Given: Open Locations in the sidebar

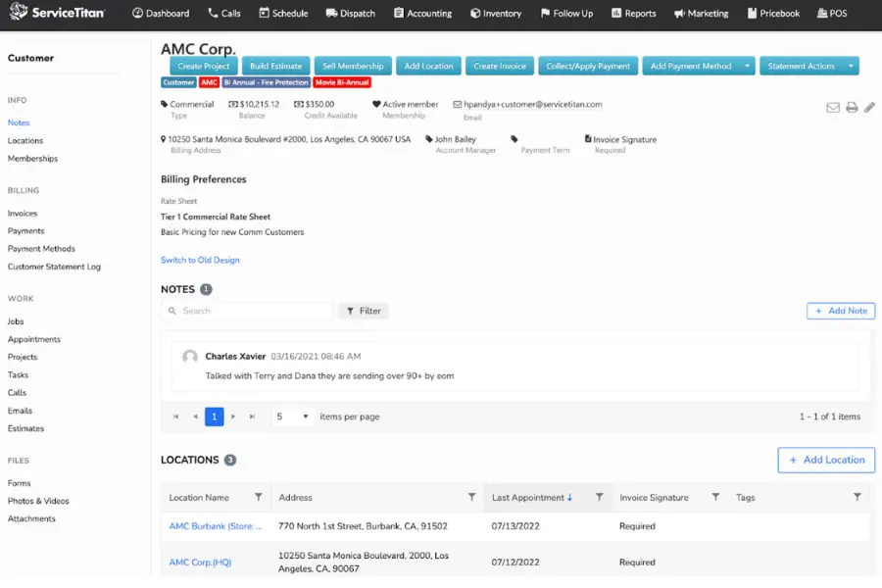Looking at the screenshot, I should (25, 140).
